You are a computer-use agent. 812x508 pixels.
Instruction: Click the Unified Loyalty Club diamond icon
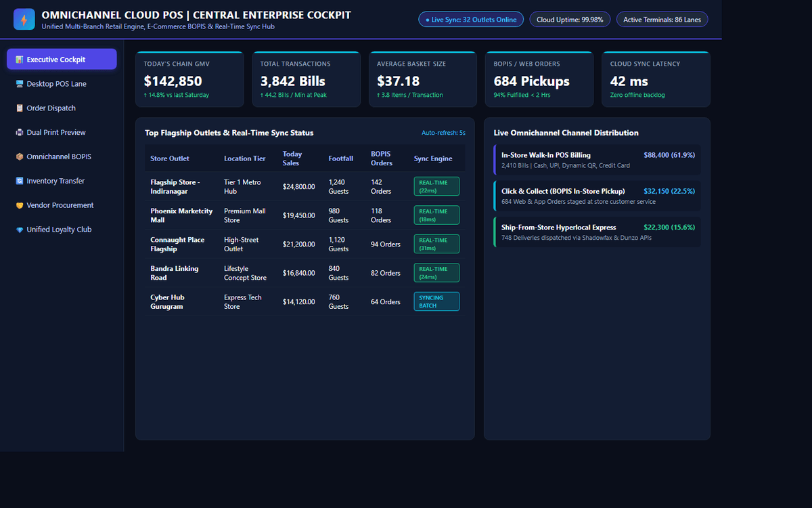20,230
